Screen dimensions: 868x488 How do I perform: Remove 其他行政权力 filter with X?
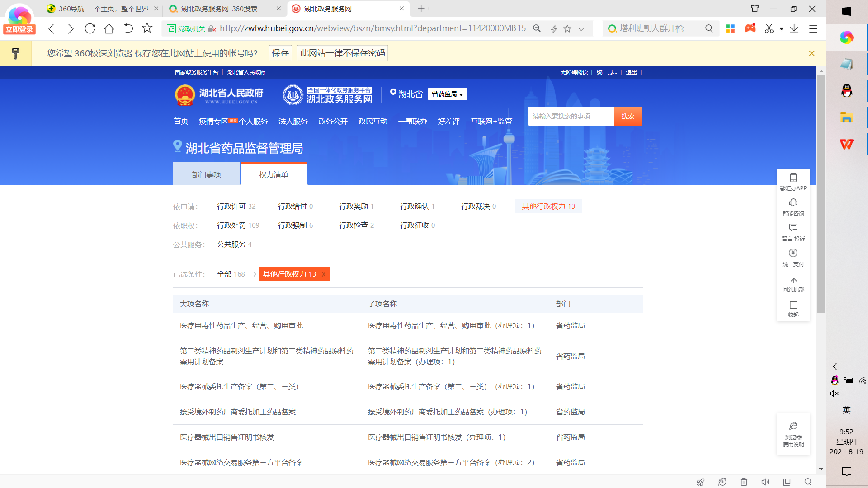(x=324, y=274)
